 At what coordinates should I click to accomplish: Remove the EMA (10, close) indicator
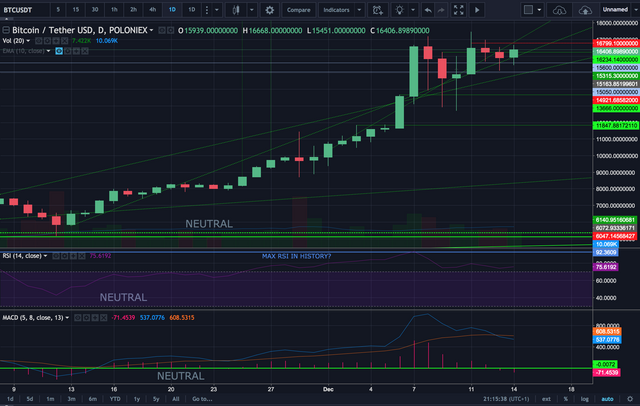click(x=84, y=51)
